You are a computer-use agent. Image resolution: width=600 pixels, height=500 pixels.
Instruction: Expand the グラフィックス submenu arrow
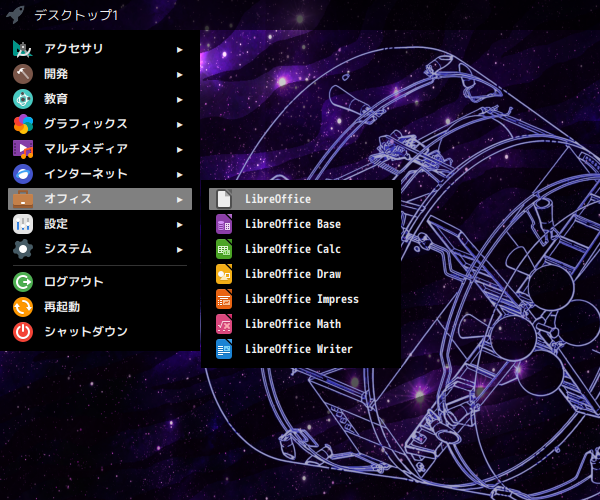tap(179, 125)
